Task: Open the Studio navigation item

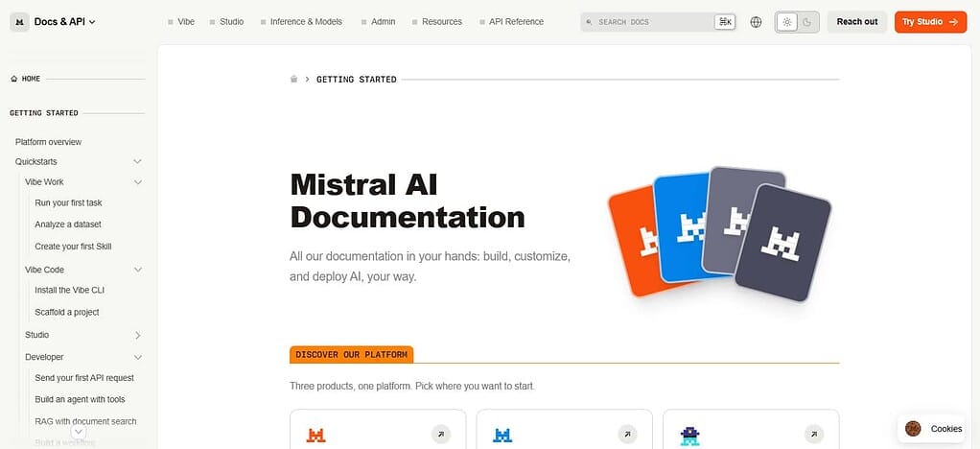Action: (x=227, y=22)
